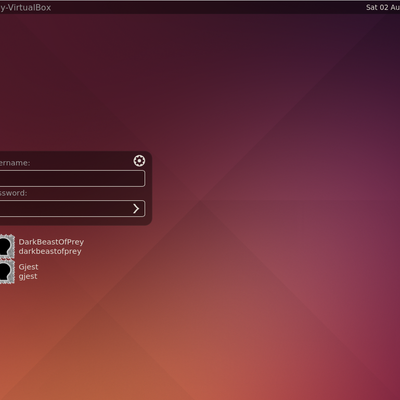Select the Gjest user avatar
Image resolution: width=400 pixels, height=400 pixels.
tap(7, 272)
